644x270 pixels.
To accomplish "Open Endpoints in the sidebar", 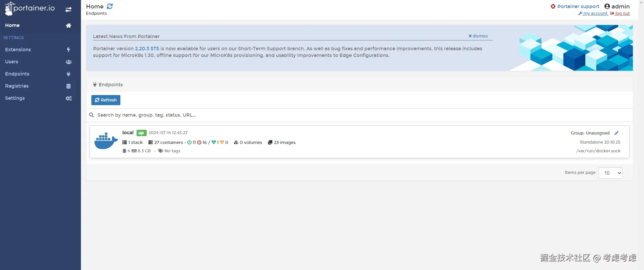I will click(40, 74).
